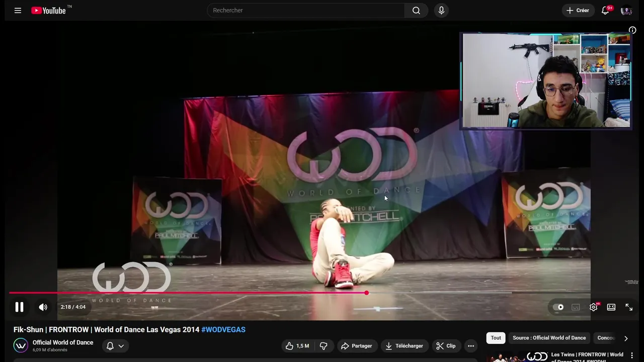Like the video with 1,5 M likes
This screenshot has height=362, width=644.
[x=297, y=346]
